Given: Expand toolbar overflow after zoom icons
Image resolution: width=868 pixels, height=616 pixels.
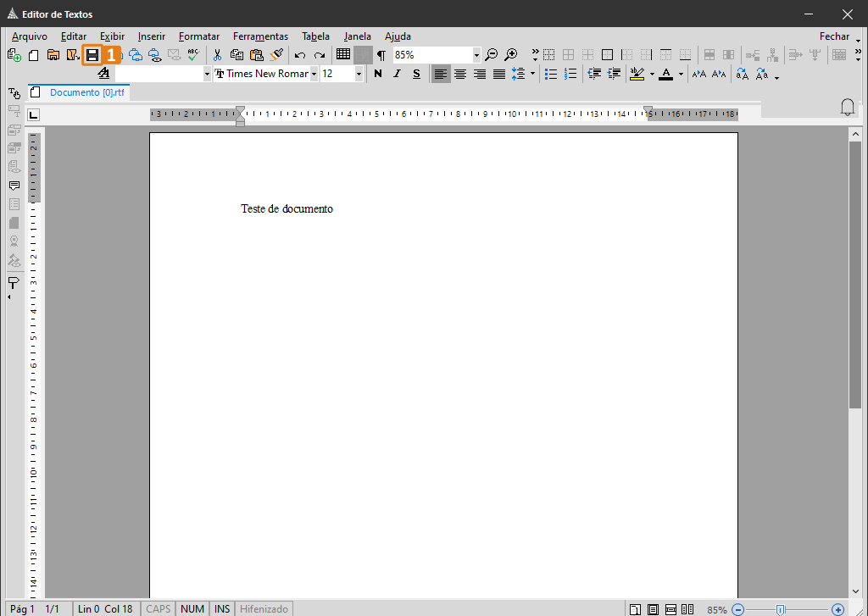Looking at the screenshot, I should pos(535,54).
